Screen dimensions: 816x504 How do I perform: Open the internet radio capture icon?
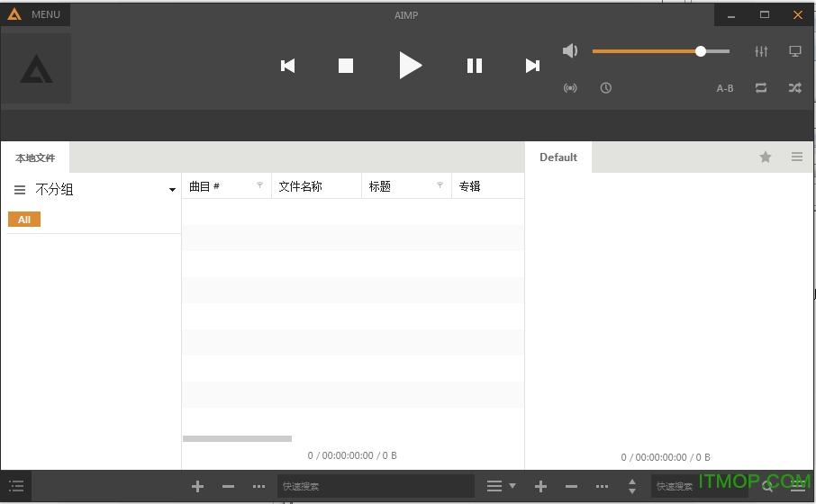click(x=570, y=88)
